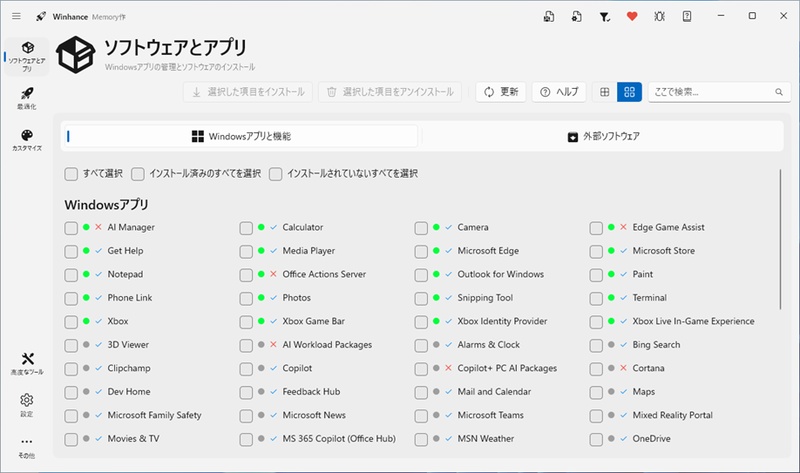Viewport: 800px width, 473px height.
Task: Click the MS 365 Copilot (Office Hub) label
Action: [339, 438]
